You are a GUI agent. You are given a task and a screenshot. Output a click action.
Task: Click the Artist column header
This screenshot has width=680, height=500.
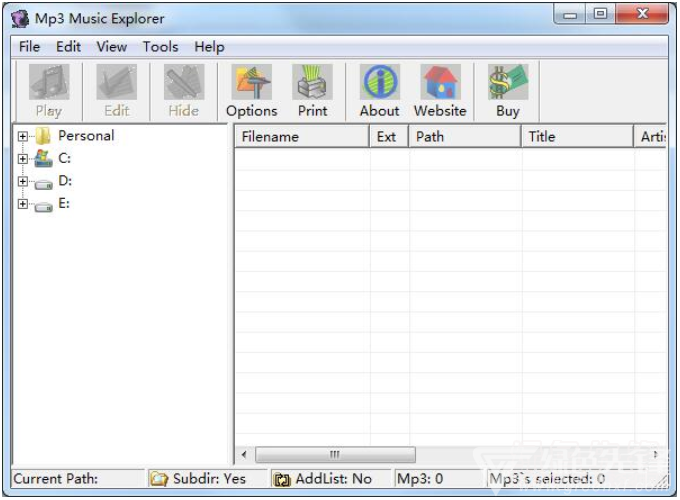pyautogui.click(x=651, y=137)
